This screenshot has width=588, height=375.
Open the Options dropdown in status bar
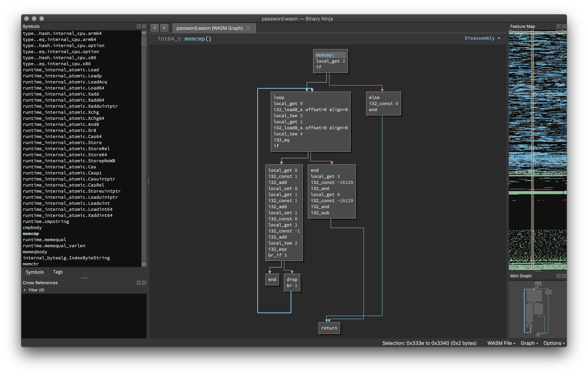(554, 343)
